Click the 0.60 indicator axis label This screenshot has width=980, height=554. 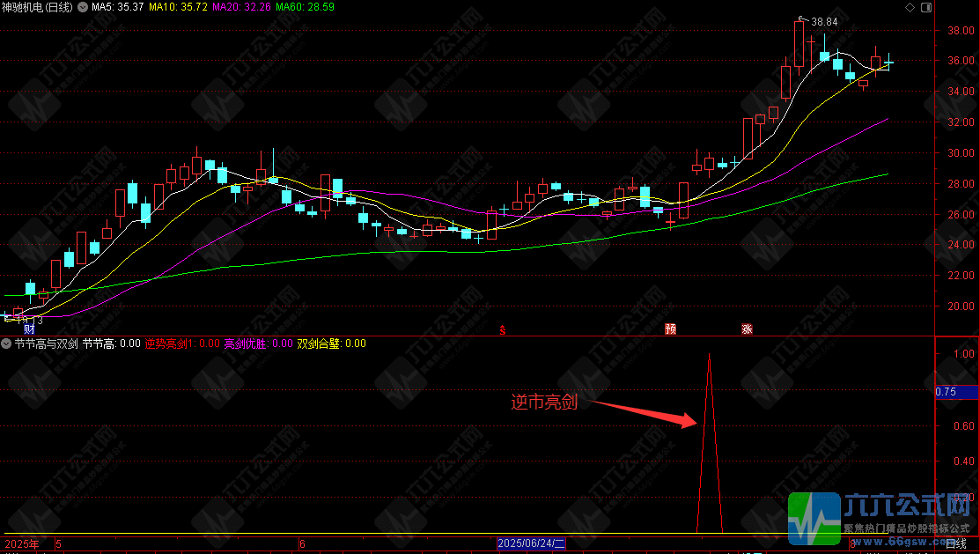point(964,425)
